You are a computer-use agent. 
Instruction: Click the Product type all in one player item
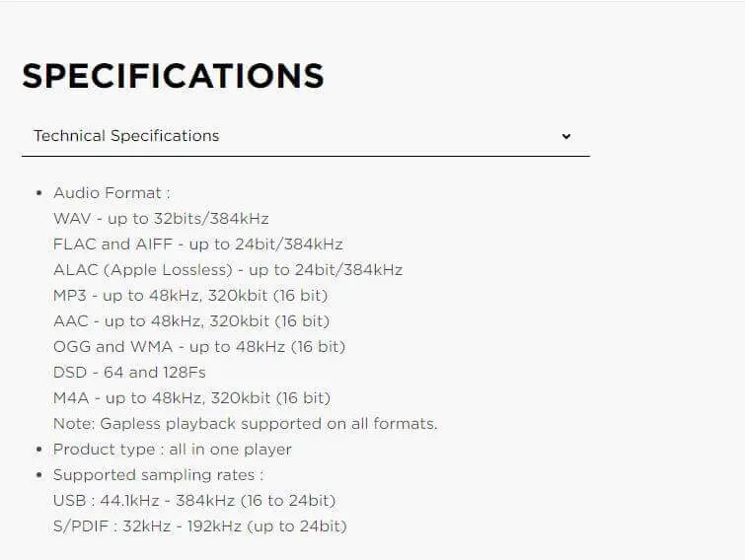tap(173, 450)
